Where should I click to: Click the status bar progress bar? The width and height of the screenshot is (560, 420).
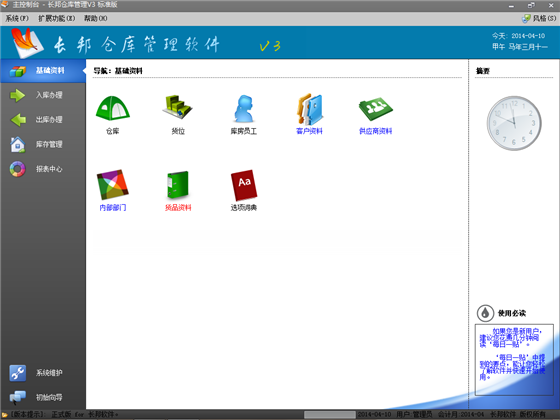tap(330, 414)
